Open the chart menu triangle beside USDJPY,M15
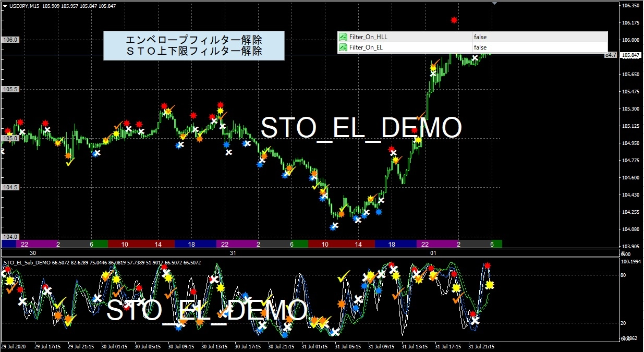This screenshot has width=644, height=352. pos(5,6)
